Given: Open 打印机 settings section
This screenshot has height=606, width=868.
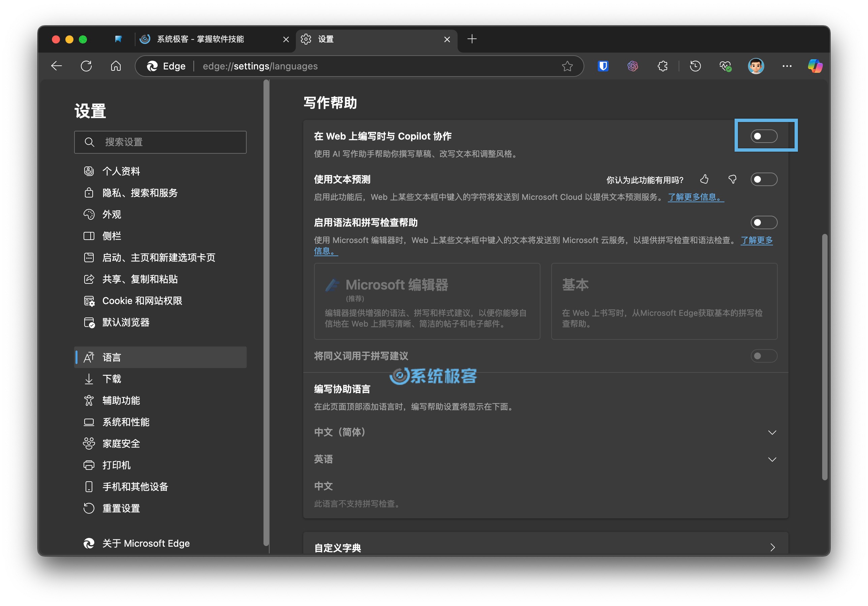Looking at the screenshot, I should coord(160,465).
